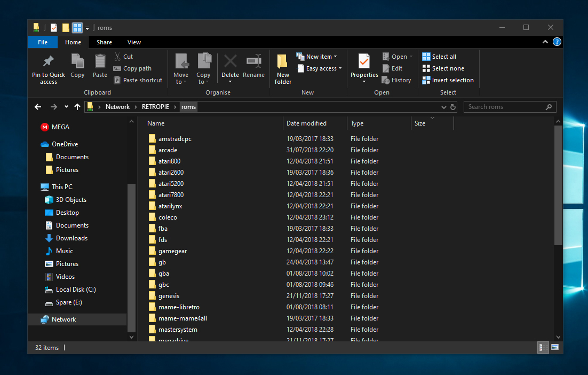Select This PC in the navigation pane
The width and height of the screenshot is (588, 375).
(56, 186)
